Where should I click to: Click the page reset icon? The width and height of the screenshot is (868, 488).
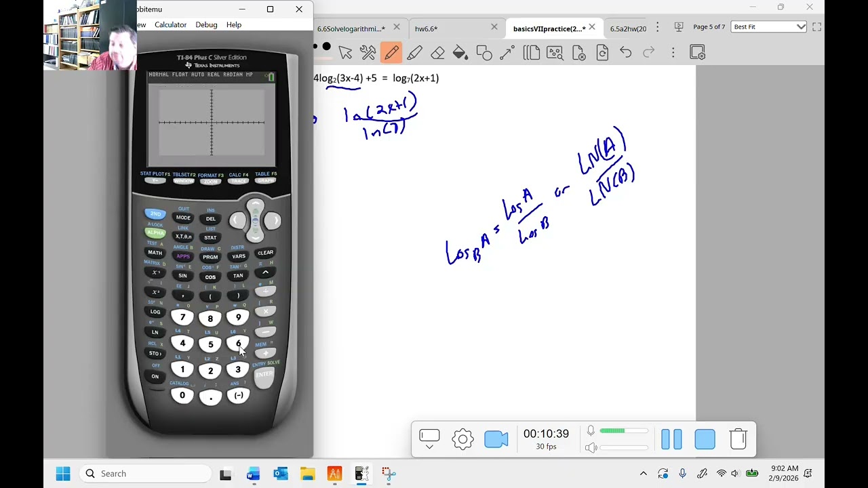(602, 52)
